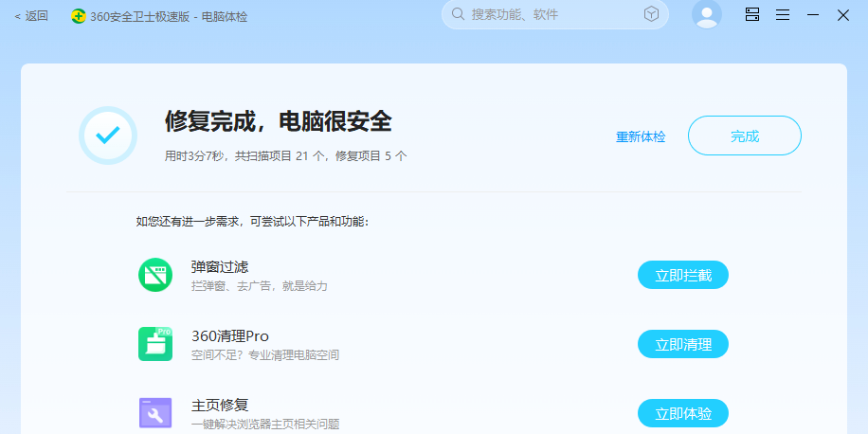Viewport: 868px width, 434px height.
Task: Click the 360清理Pro broom icon
Action: click(155, 344)
